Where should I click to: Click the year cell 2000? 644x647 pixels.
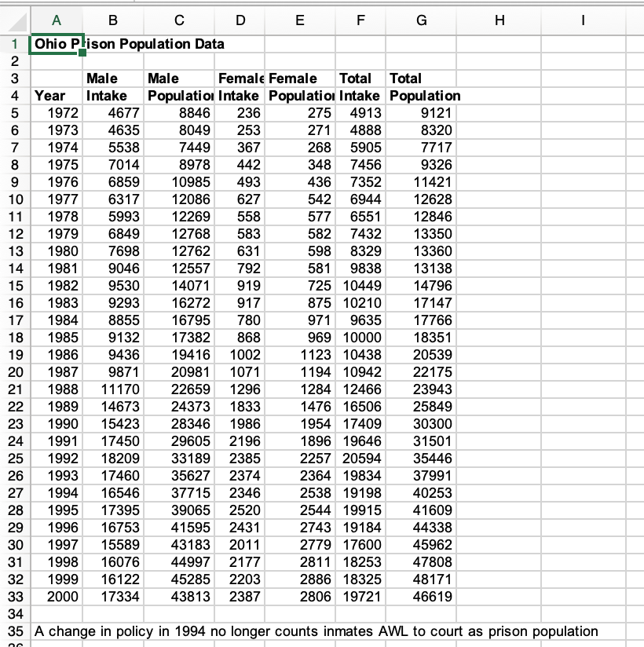pos(57,597)
